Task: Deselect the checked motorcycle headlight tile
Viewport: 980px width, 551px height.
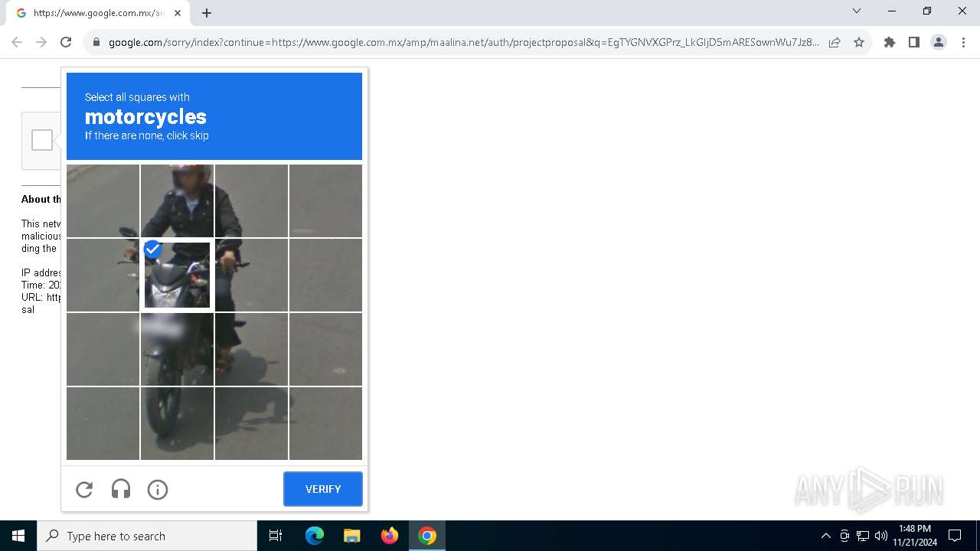Action: [x=177, y=275]
